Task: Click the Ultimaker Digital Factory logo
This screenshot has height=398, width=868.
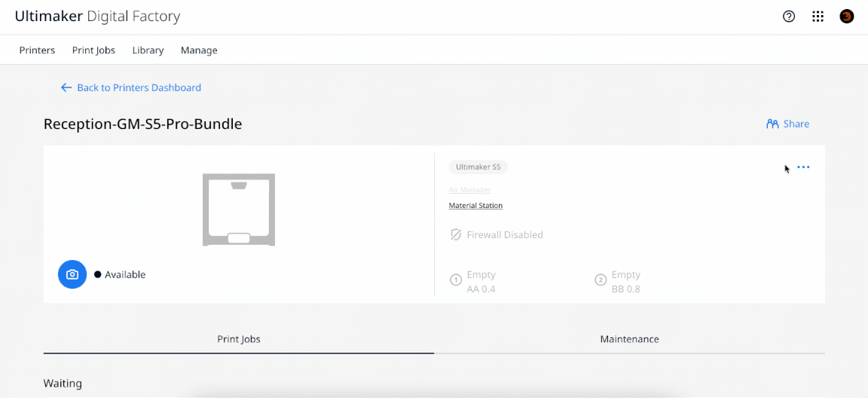Action: click(x=97, y=17)
